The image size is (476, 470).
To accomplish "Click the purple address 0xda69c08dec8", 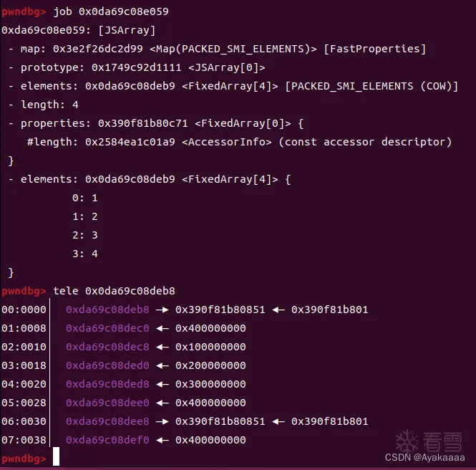I will click(107, 347).
